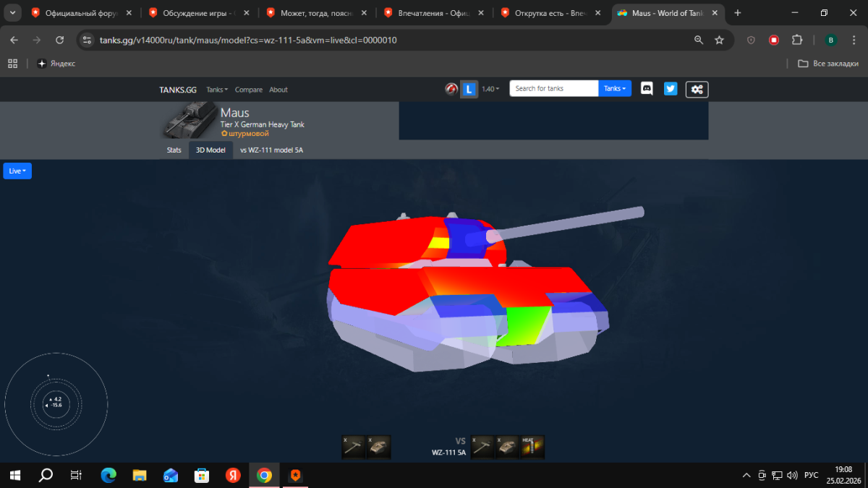Open the About page link
Screen dimensions: 868x488
click(x=278, y=90)
